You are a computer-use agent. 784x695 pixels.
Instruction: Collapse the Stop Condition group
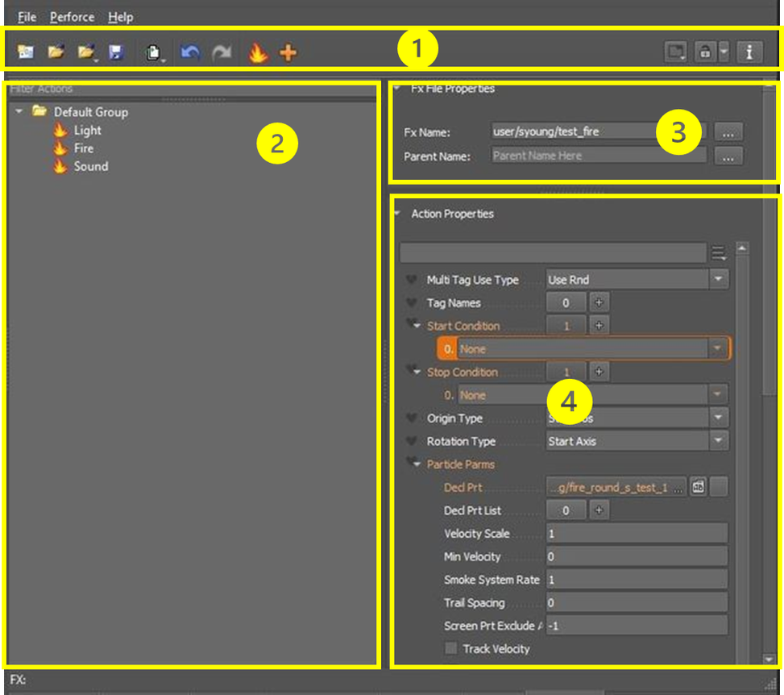tap(417, 372)
